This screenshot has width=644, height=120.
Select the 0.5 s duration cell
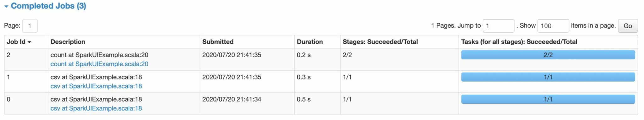pos(317,104)
